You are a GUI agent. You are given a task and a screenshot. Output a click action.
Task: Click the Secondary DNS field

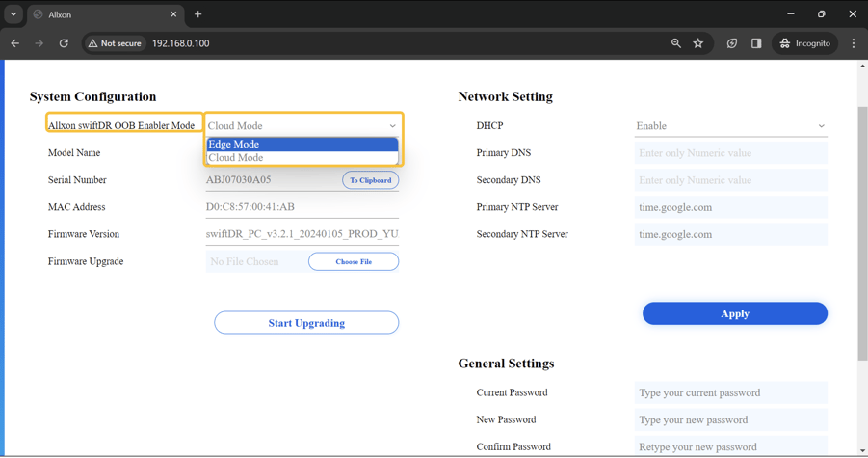click(730, 180)
